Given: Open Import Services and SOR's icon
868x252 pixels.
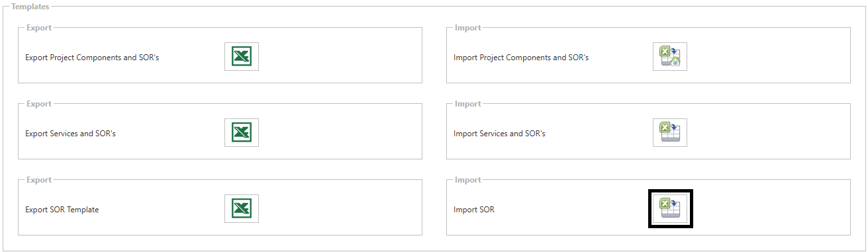Looking at the screenshot, I should [670, 132].
